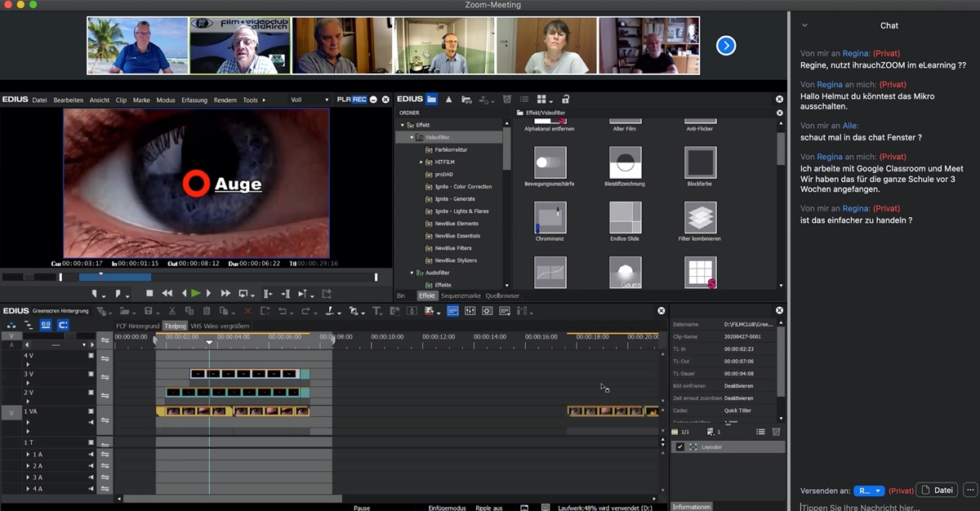Select the NewBlue Elements folder
Image resolution: width=980 pixels, height=511 pixels.
(x=457, y=224)
